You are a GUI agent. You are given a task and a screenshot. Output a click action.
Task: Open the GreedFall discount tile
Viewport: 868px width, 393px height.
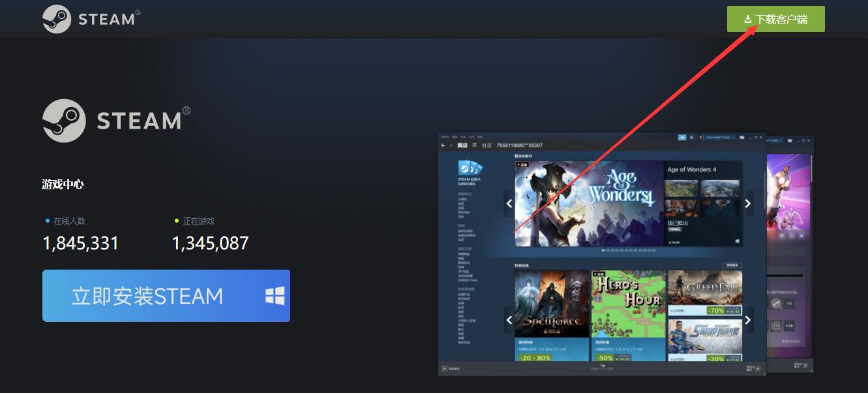coord(705,292)
